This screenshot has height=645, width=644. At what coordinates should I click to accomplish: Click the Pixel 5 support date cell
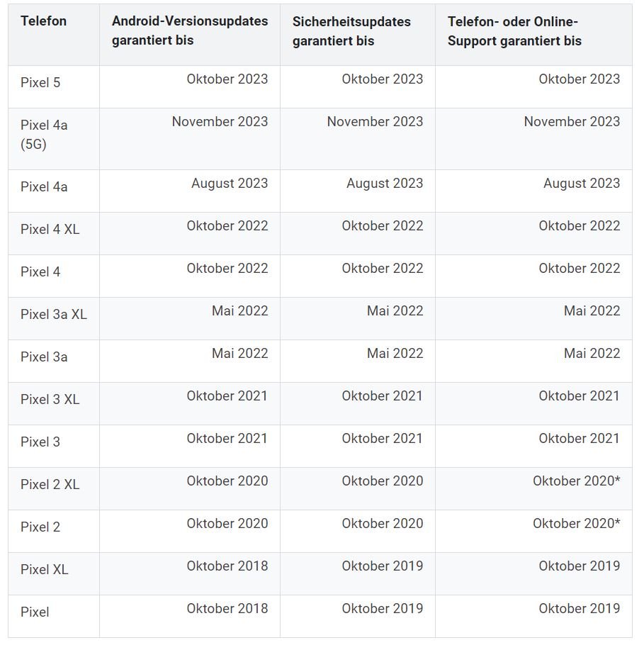click(579, 79)
